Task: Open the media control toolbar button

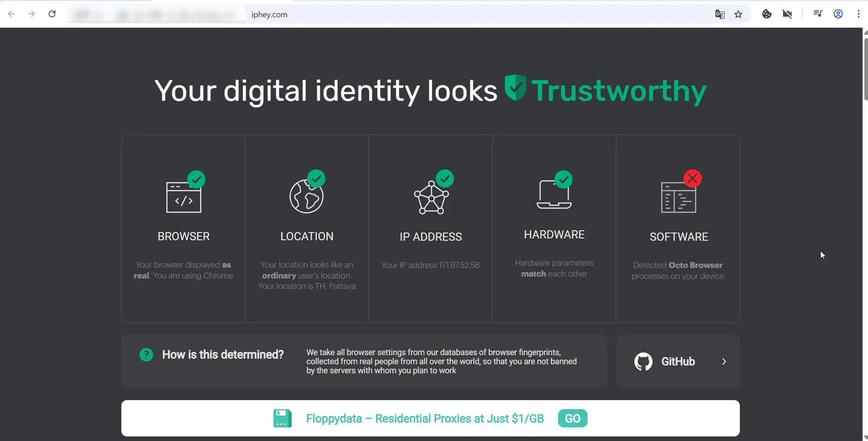Action: point(818,14)
